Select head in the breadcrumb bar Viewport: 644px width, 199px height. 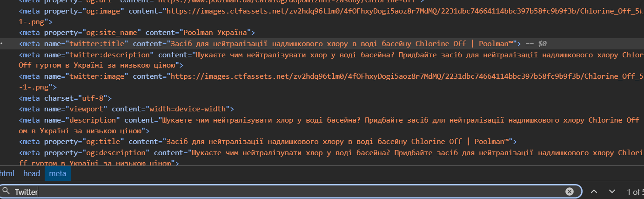pos(32,173)
